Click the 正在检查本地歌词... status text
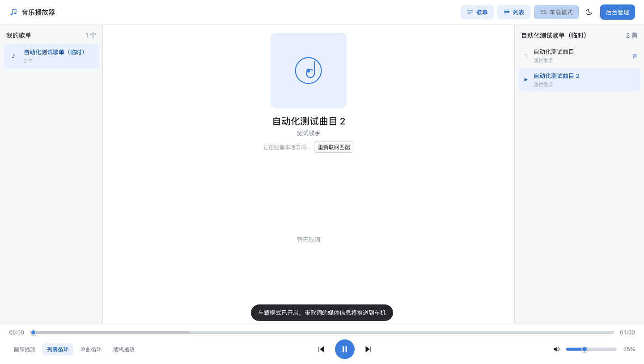 [x=287, y=147]
